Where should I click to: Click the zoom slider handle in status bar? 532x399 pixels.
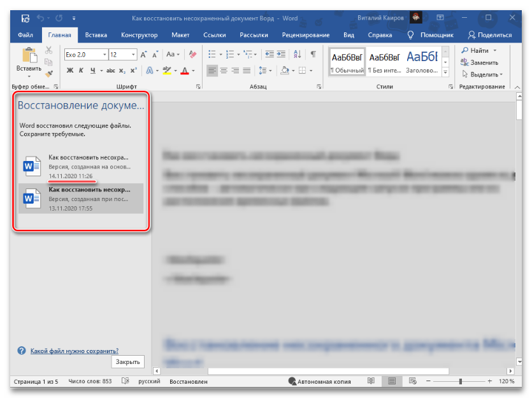(460, 381)
